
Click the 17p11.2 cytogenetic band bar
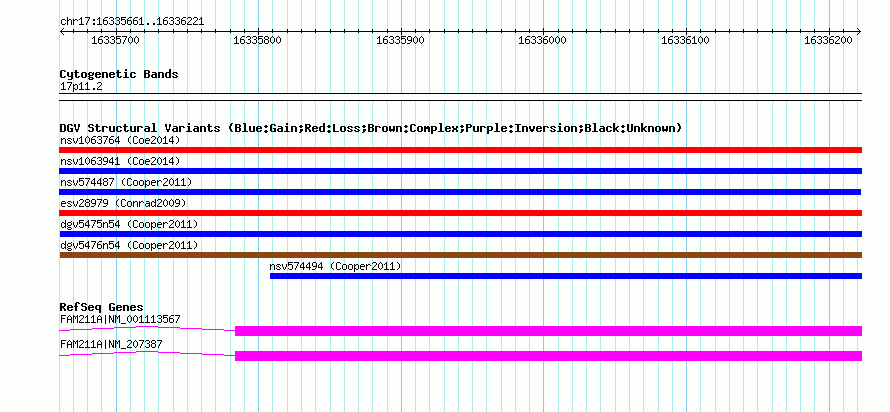pos(460,97)
